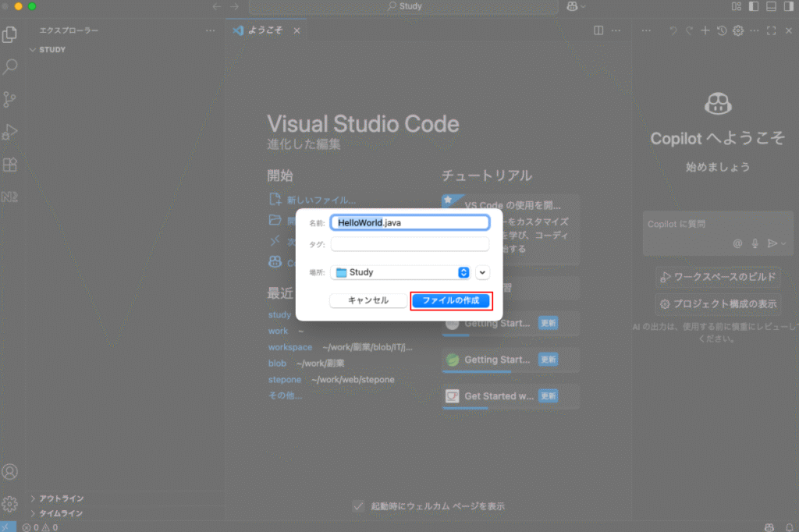Click the remote window icon in status bar
Image resolution: width=799 pixels, height=532 pixels.
(x=7, y=527)
